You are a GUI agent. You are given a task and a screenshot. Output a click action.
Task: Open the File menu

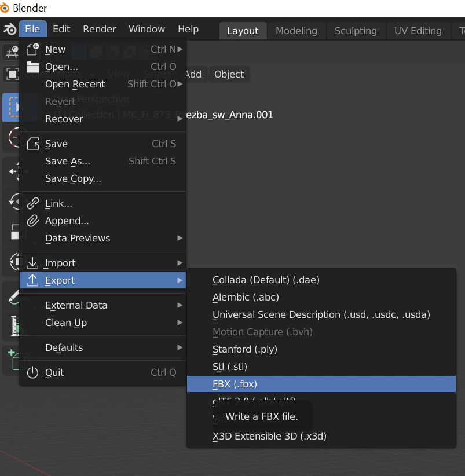[x=32, y=29]
